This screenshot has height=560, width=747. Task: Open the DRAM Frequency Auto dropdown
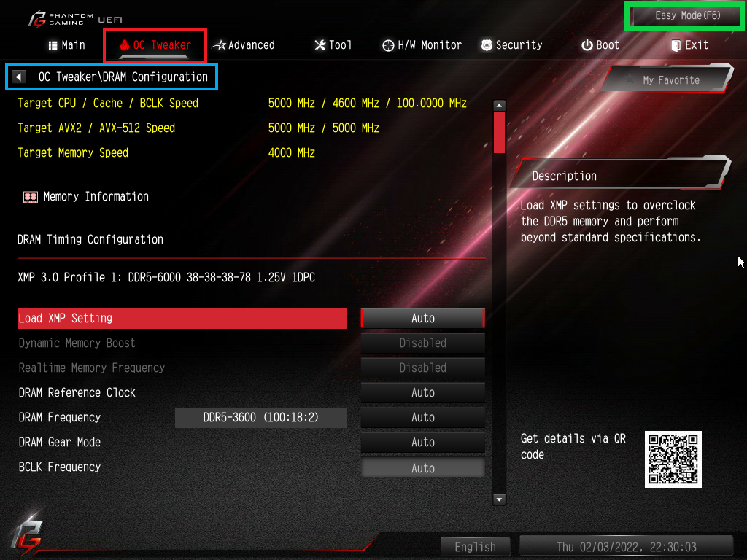coord(423,417)
